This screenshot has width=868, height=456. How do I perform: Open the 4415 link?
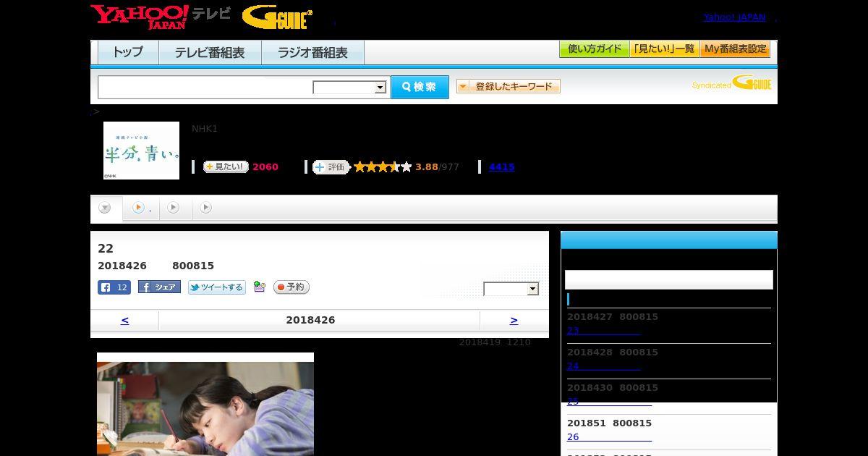pyautogui.click(x=501, y=167)
